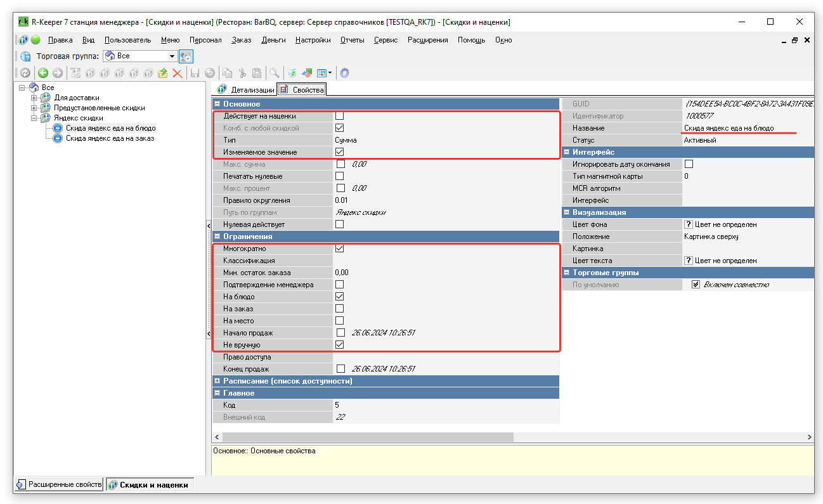The height and width of the screenshot is (504, 823).
Task: Enable the 'На заказ' checkbox
Action: (x=340, y=309)
